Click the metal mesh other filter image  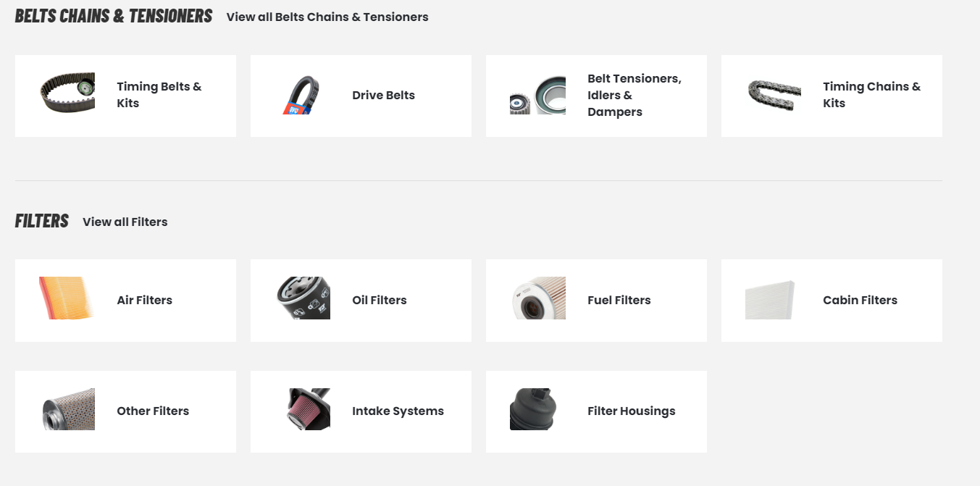tap(68, 409)
